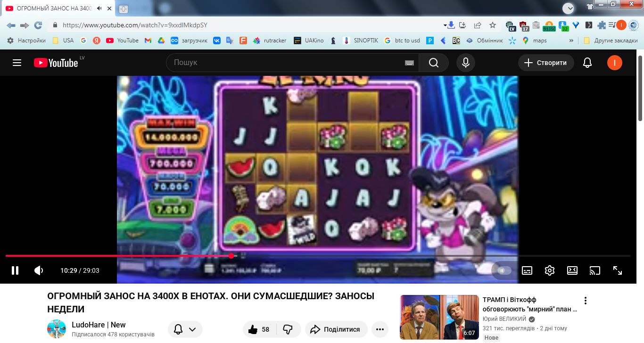Mute the video player volume

coord(39,270)
